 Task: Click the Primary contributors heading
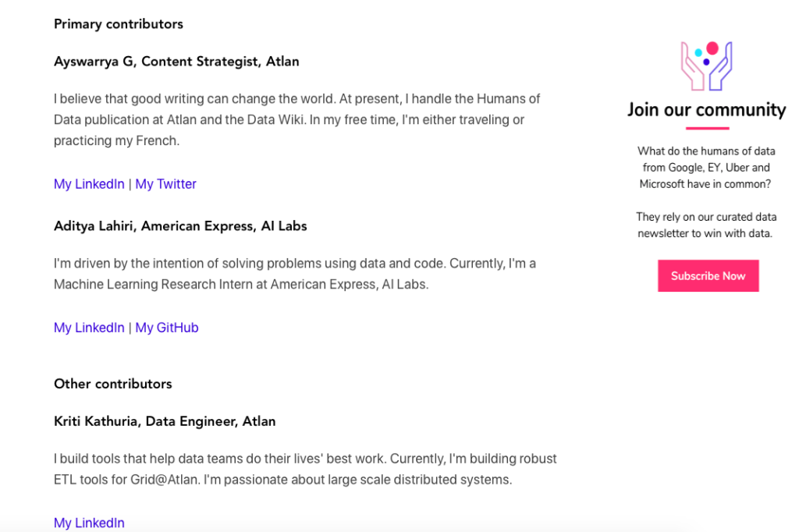pyautogui.click(x=119, y=24)
